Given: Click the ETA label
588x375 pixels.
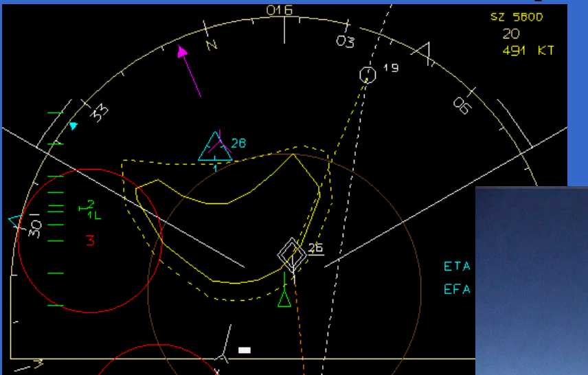Looking at the screenshot, I should [457, 266].
